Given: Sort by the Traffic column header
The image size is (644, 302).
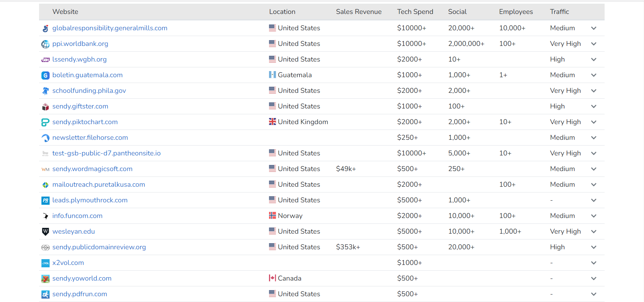Looking at the screenshot, I should (559, 12).
